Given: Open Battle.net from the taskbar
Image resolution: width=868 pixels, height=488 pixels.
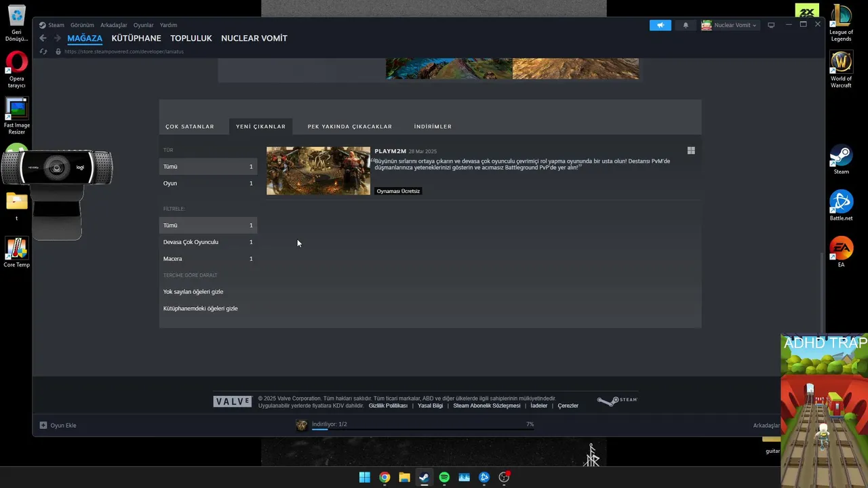Looking at the screenshot, I should pyautogui.click(x=484, y=477).
